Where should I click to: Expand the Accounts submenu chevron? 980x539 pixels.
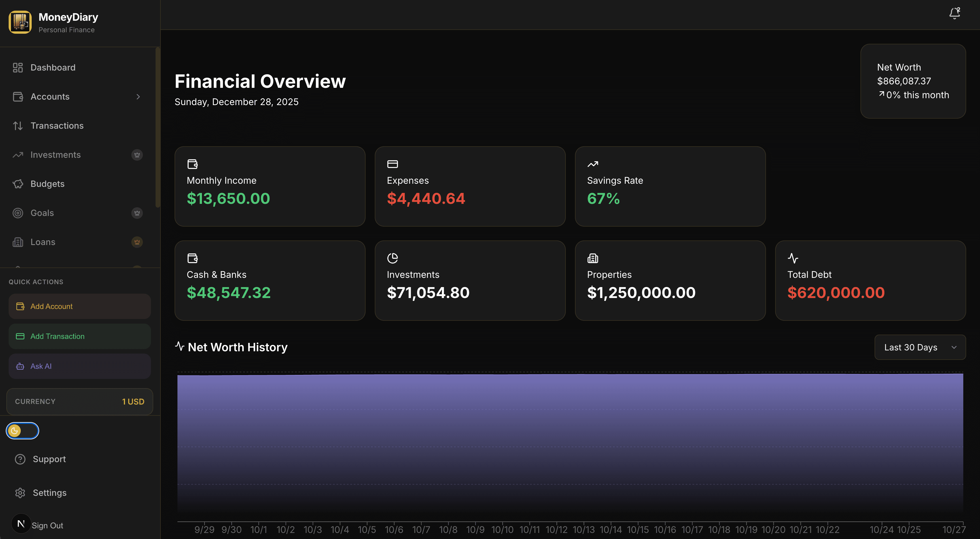coord(138,97)
